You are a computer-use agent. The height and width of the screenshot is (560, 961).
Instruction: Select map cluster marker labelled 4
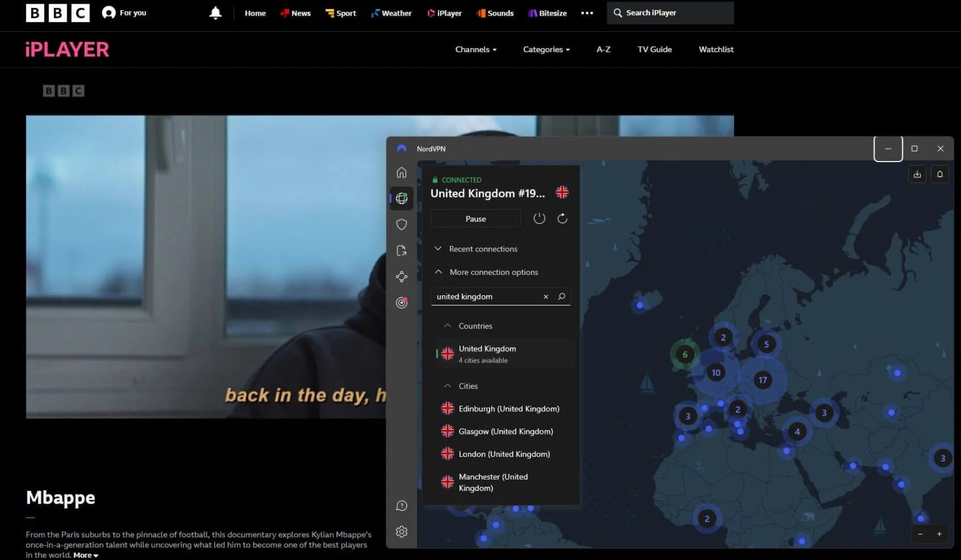coord(797,432)
